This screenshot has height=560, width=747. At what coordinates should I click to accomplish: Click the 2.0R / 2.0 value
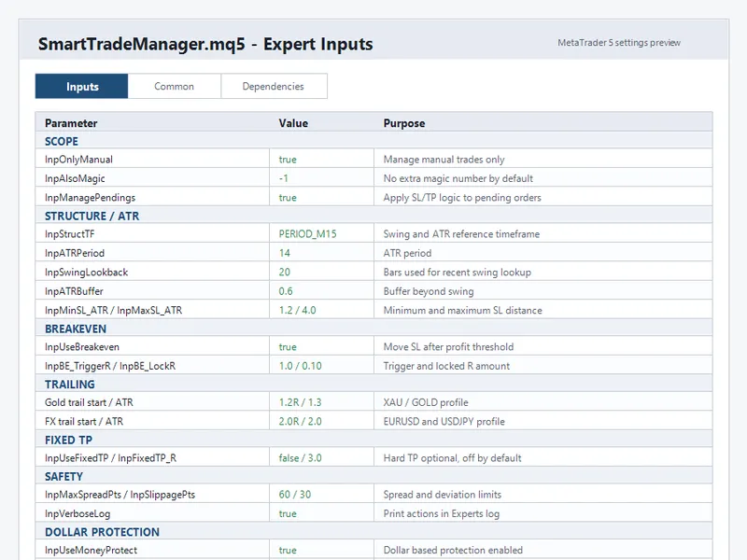(300, 422)
